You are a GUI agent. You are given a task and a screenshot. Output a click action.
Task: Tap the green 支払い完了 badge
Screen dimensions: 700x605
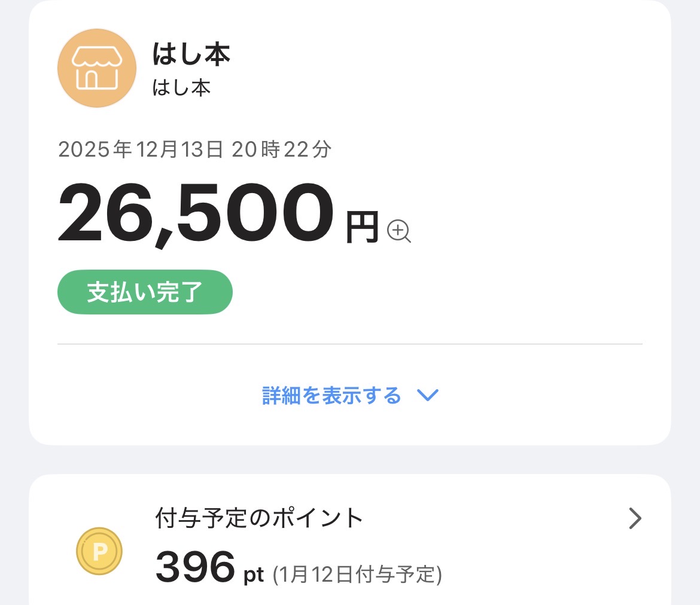(x=145, y=292)
